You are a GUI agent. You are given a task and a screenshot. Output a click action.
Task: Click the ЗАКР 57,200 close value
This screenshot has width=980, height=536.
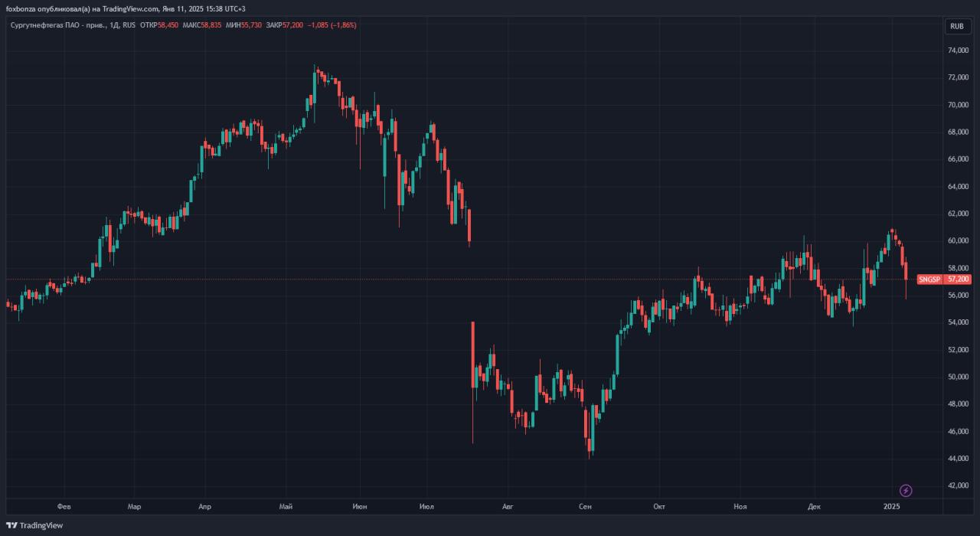tap(283, 25)
